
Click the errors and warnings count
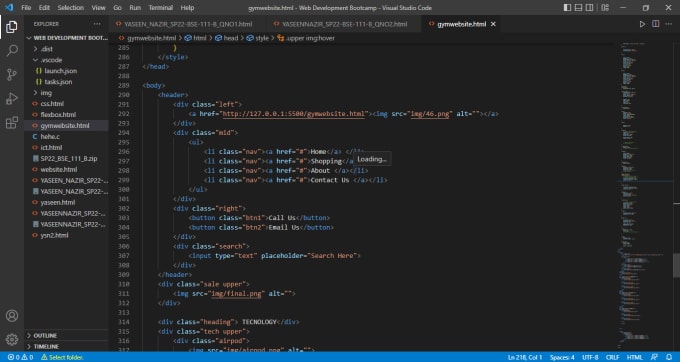[20, 357]
